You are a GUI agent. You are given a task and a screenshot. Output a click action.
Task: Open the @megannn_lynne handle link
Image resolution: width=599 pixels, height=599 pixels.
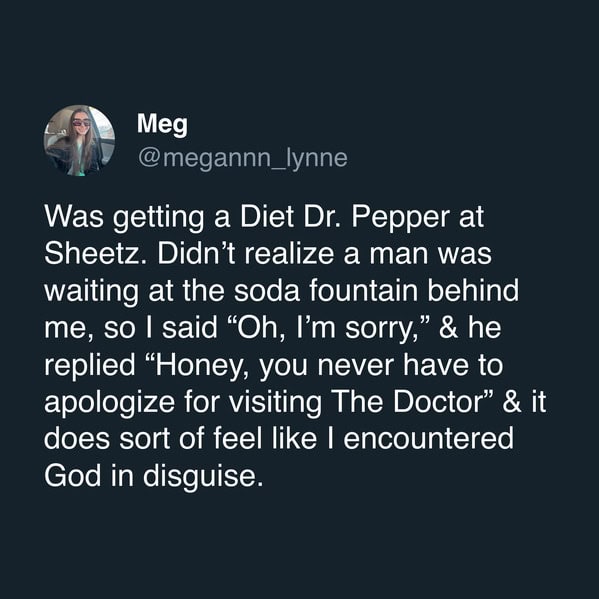(x=243, y=157)
